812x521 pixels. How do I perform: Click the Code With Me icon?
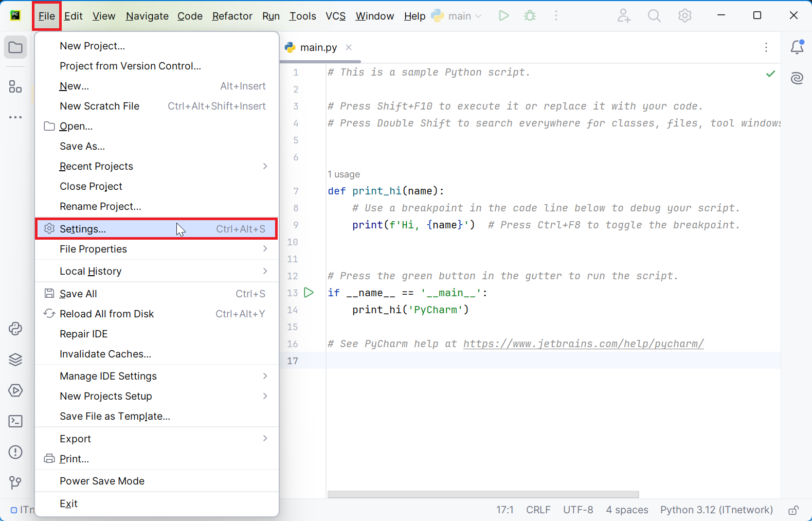tap(624, 16)
